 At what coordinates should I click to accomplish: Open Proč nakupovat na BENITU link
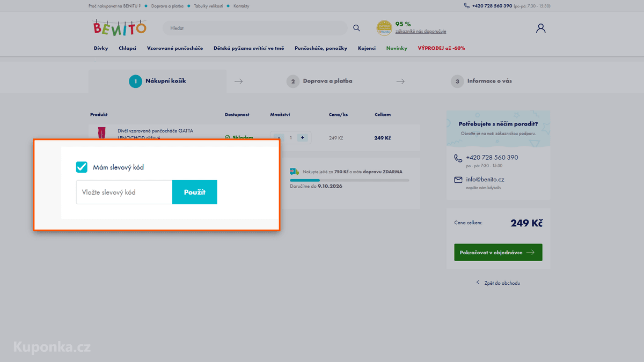coord(114,6)
